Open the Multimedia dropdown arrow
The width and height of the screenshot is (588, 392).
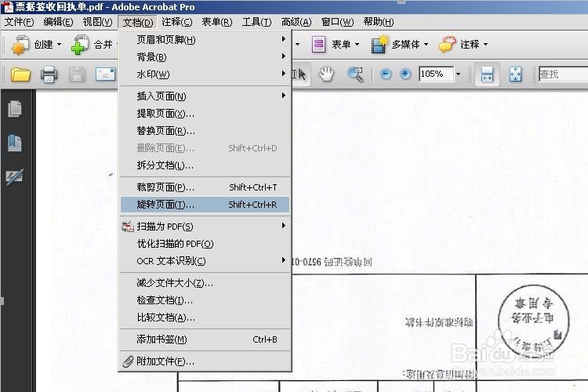[426, 45]
